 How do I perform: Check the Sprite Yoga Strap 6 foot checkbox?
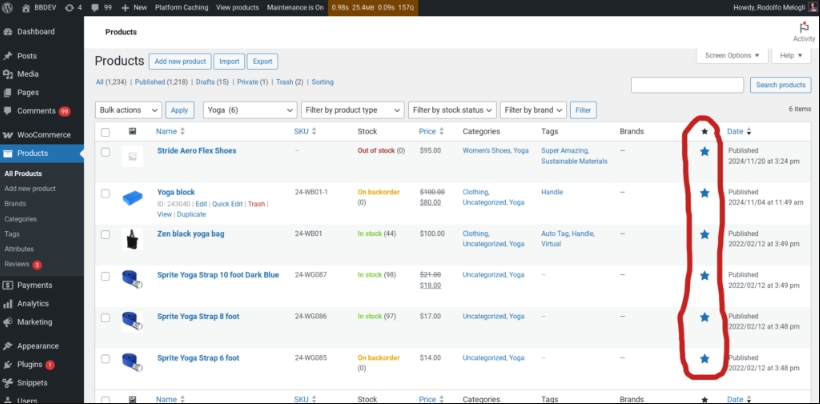105,359
